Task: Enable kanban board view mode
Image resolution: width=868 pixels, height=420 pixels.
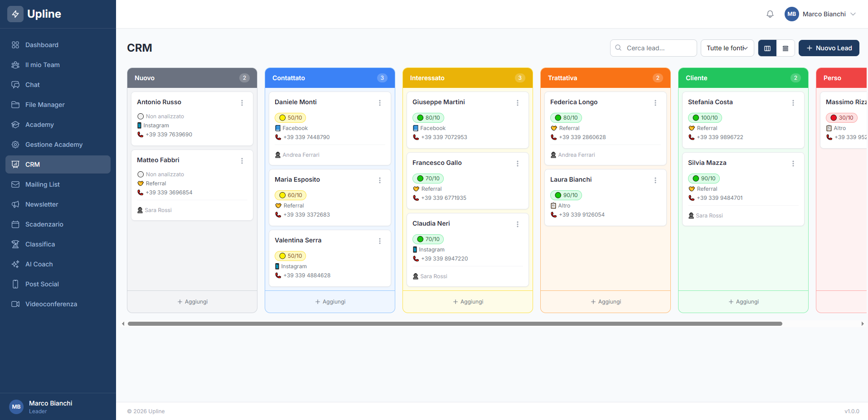Action: point(767,48)
